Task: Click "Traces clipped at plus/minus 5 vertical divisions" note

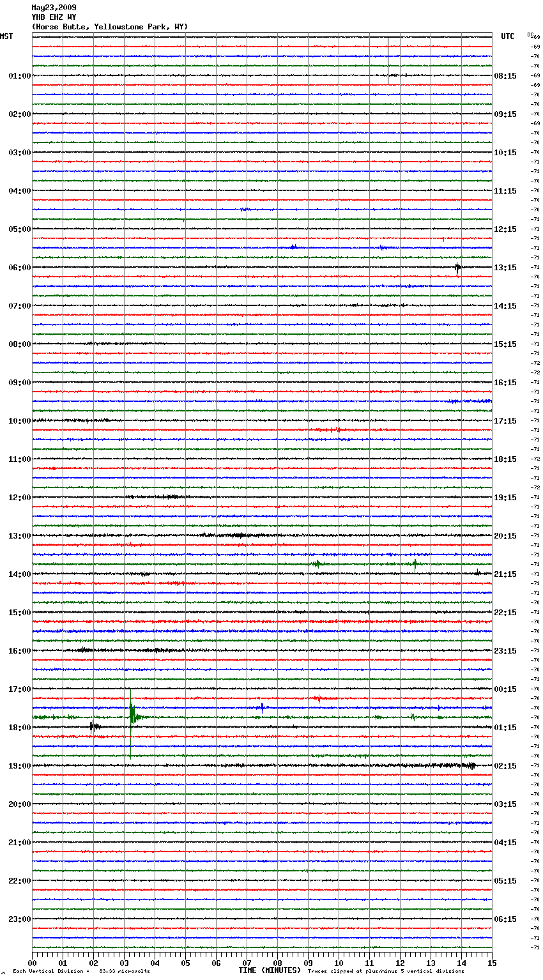Action: point(386,971)
